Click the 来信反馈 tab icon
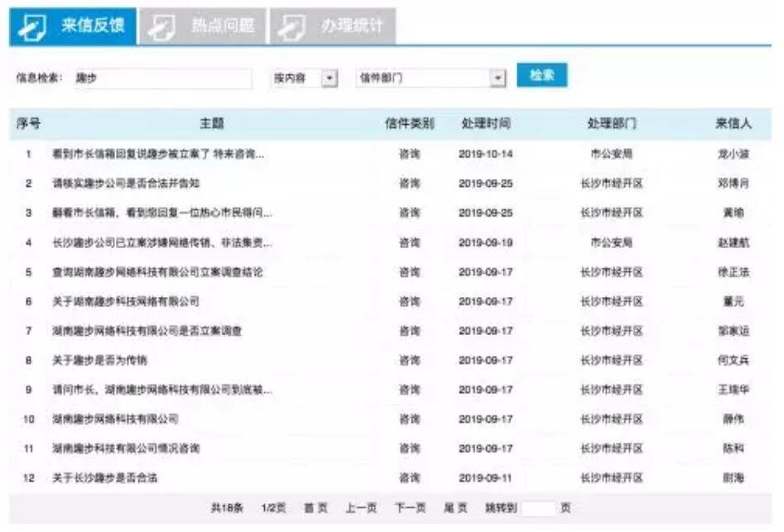This screenshot has width=784, height=532. 32,26
